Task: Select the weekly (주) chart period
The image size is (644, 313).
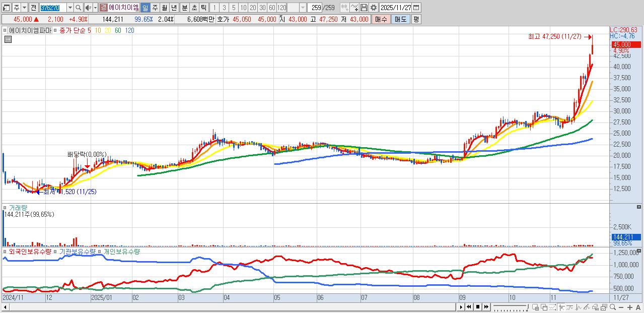Action: pos(155,8)
